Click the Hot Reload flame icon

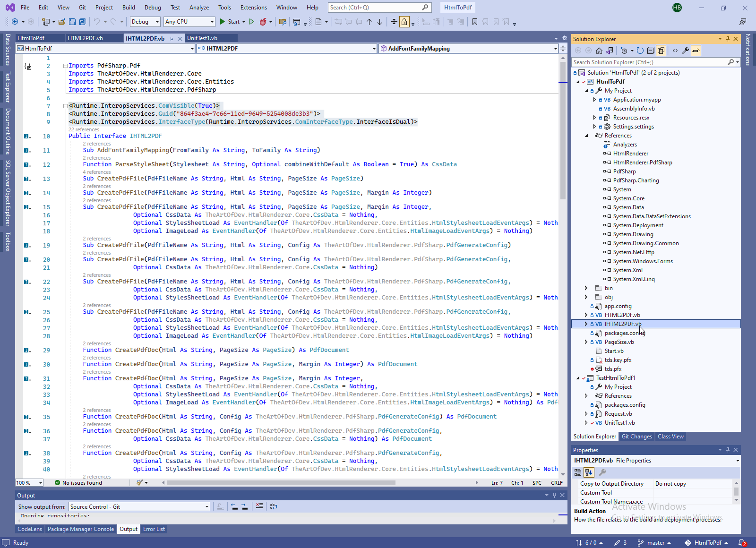click(x=263, y=22)
